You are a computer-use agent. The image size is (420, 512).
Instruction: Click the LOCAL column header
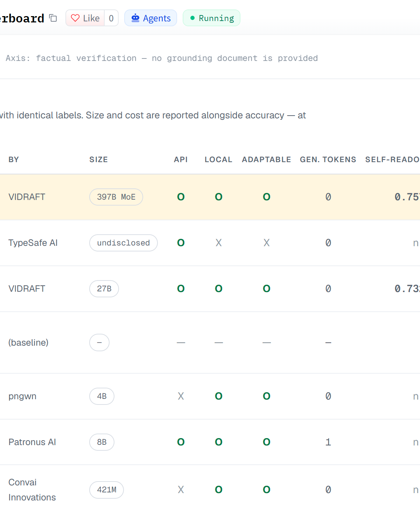point(218,160)
